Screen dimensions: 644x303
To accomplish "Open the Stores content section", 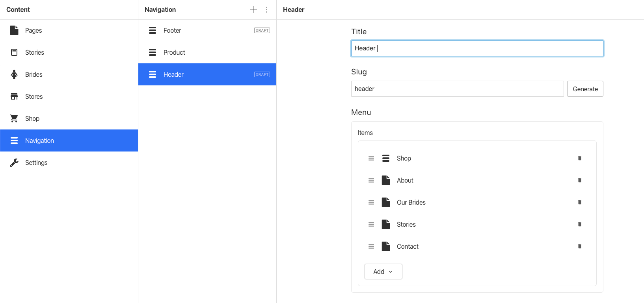I will [34, 96].
